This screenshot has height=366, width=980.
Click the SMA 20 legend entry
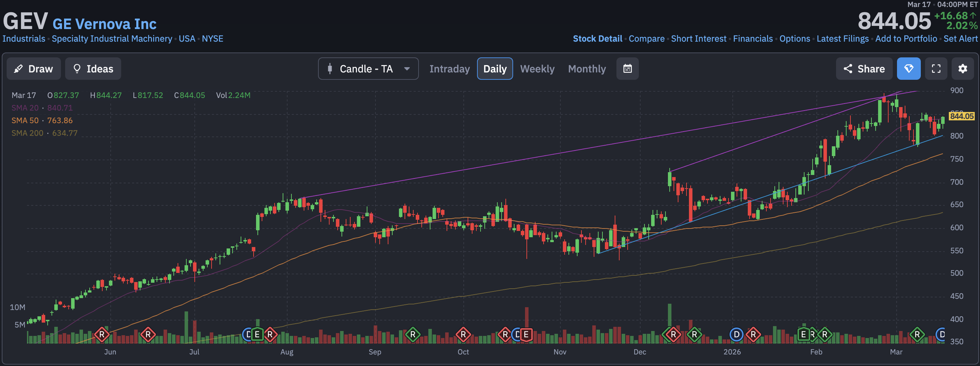42,108
